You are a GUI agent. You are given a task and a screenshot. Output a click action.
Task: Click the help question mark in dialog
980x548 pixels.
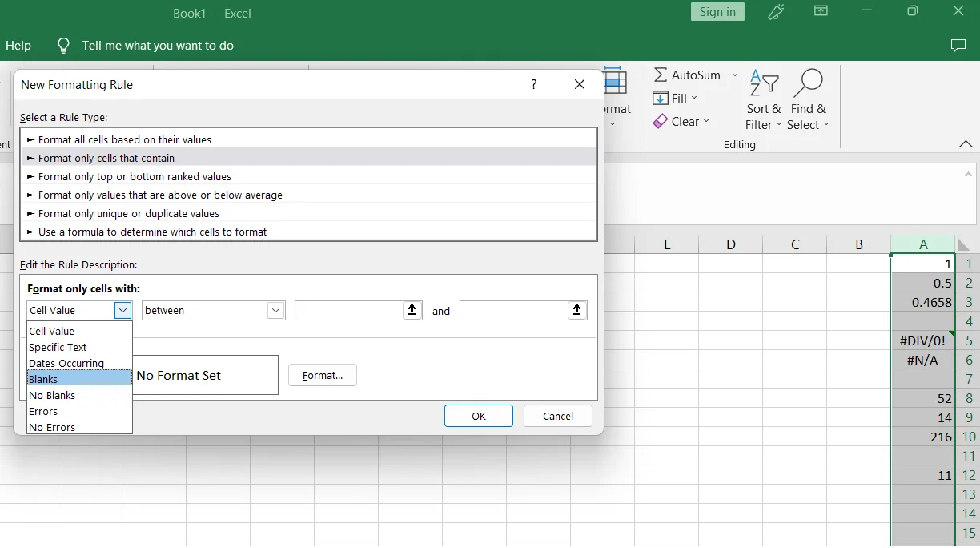pos(534,84)
